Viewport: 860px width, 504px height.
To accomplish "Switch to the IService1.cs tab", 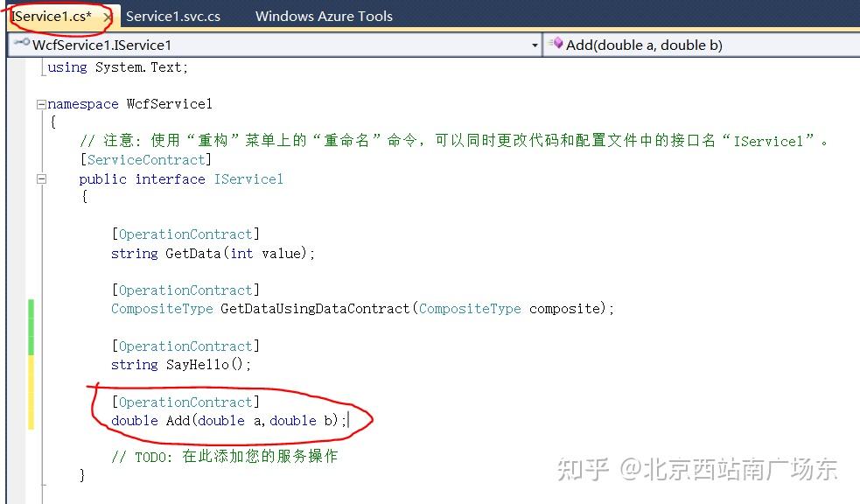I will (52, 17).
